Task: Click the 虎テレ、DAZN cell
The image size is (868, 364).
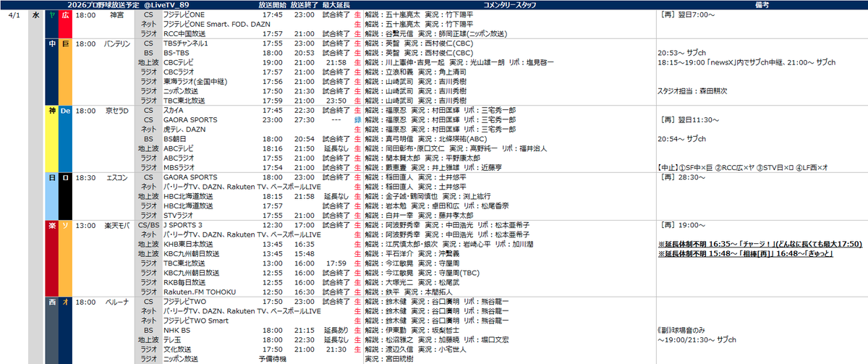Action: [185, 129]
